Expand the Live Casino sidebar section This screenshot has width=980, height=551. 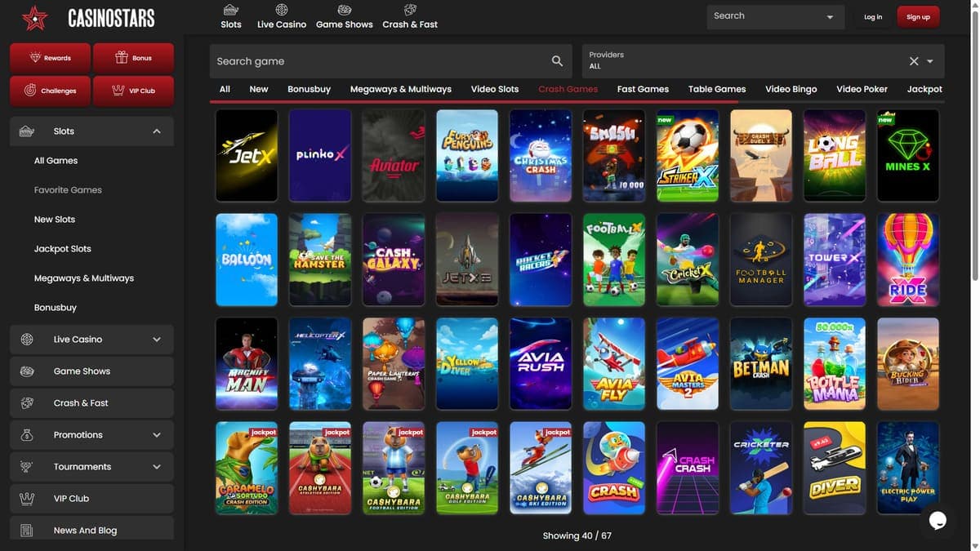(157, 340)
